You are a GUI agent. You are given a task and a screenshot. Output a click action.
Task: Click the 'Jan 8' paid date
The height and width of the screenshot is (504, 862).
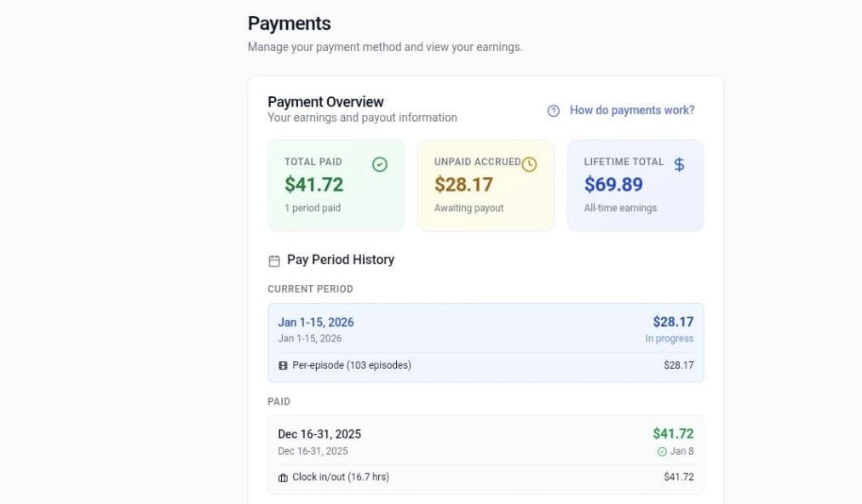[x=681, y=451]
